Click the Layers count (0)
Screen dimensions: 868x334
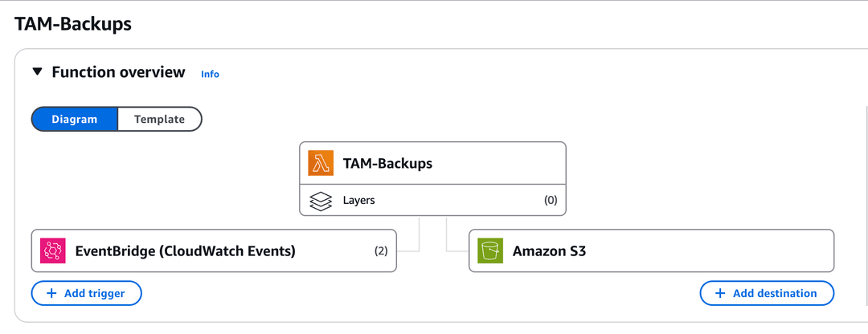click(551, 201)
